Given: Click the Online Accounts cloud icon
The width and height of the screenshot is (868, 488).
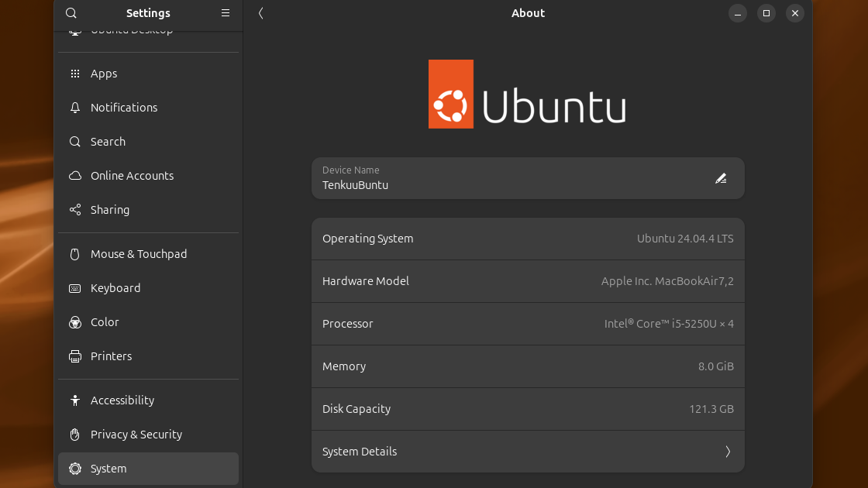Looking at the screenshot, I should 75,176.
